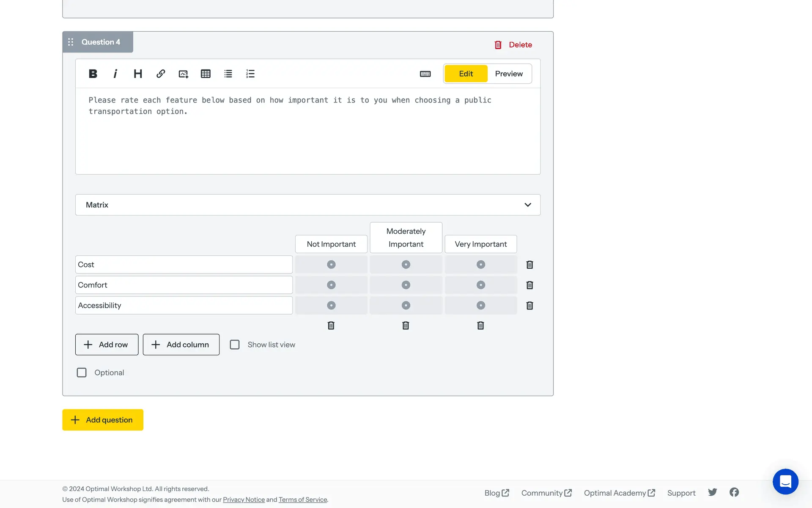Open the Privacy Notice link

tap(244, 500)
